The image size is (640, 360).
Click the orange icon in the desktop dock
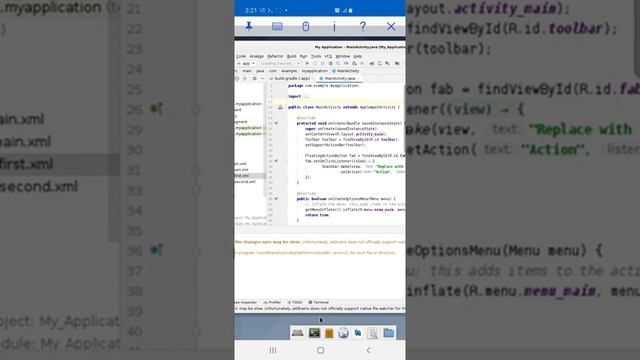click(329, 333)
